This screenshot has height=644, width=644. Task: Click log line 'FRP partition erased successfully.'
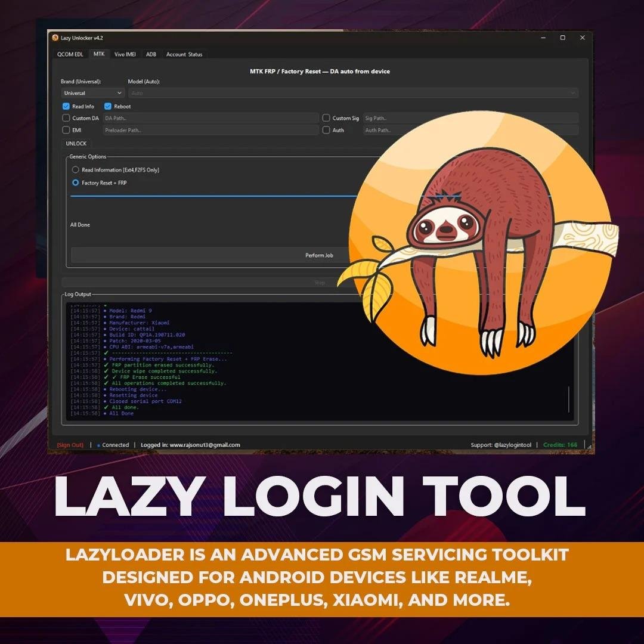coord(163,365)
